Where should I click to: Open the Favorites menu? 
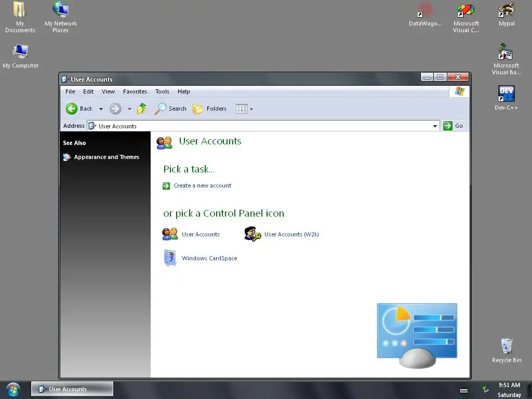coord(135,91)
